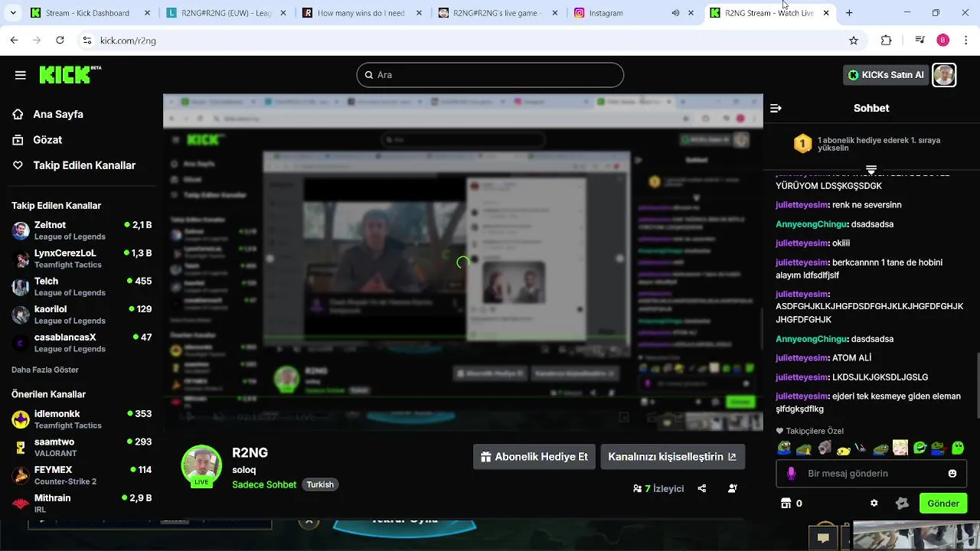
Task: Expand Daha Fazla Göster list
Action: (x=45, y=370)
